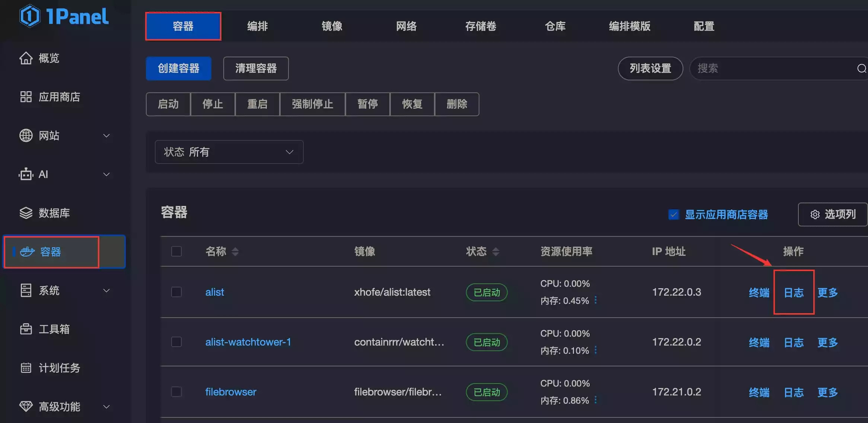Click the 1Panel logo icon

click(x=30, y=16)
